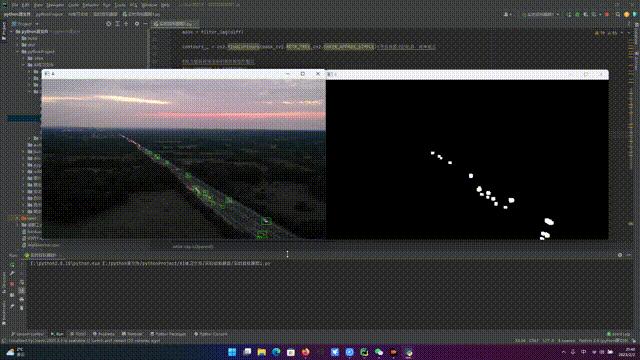The image size is (640, 360).
Task: Open Firefox from the taskbar
Action: 305,352
